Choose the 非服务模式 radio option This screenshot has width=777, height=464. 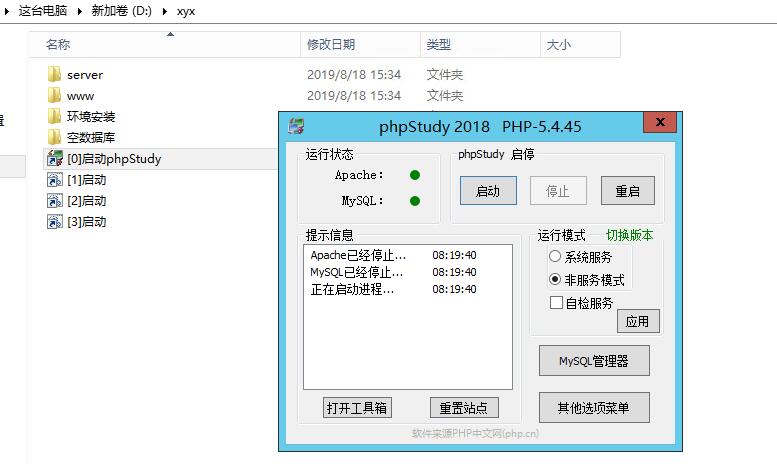555,280
